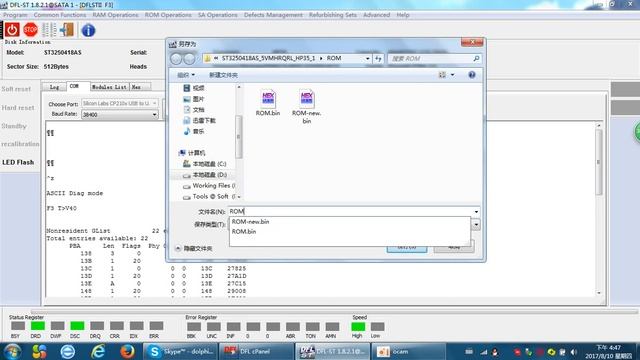Switch to the Log tab

[54, 87]
